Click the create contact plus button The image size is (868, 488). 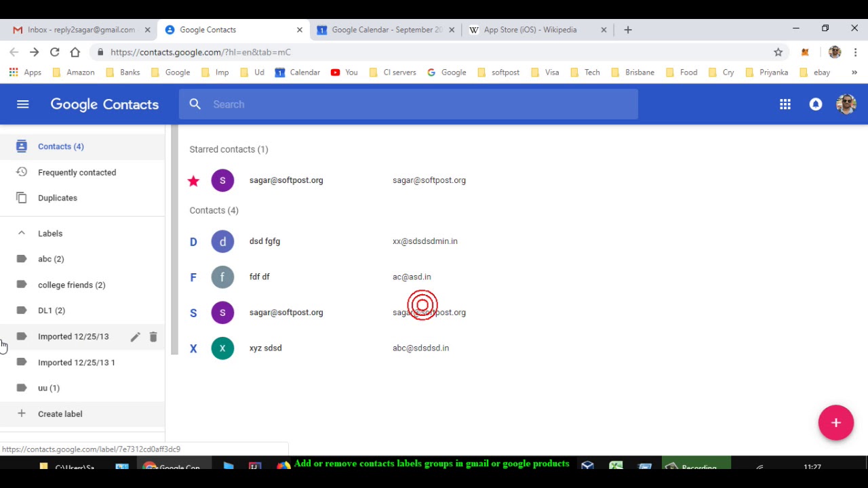[x=836, y=423]
